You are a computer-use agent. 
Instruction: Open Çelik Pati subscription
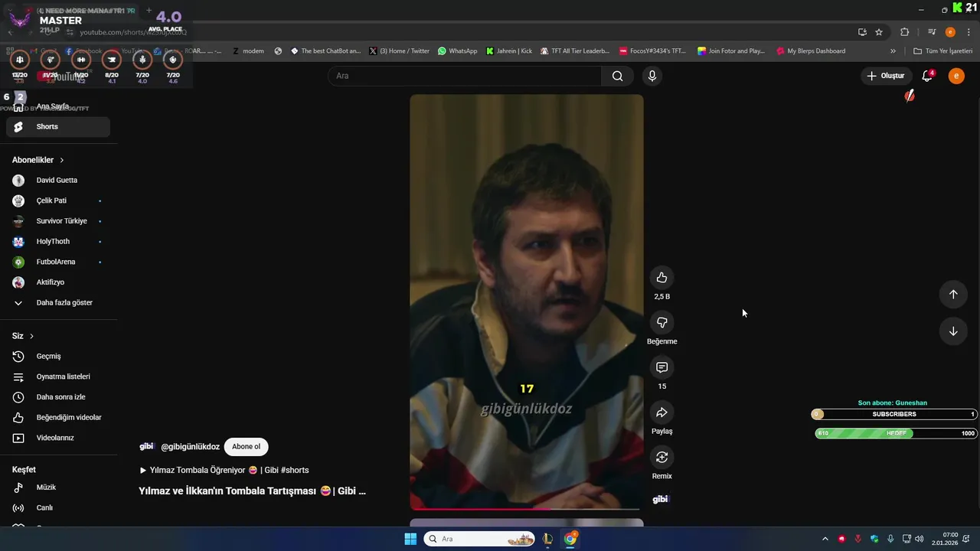(x=58, y=201)
